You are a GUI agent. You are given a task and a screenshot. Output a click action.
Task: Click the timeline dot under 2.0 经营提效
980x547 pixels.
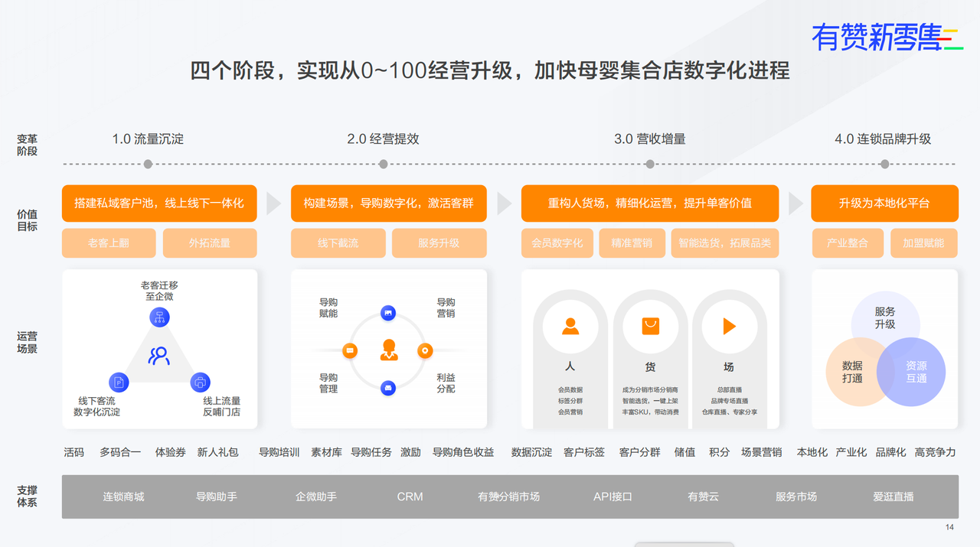[x=383, y=164]
